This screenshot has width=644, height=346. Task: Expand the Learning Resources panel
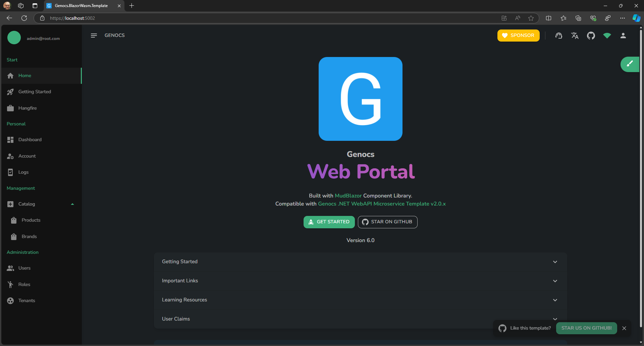point(360,300)
